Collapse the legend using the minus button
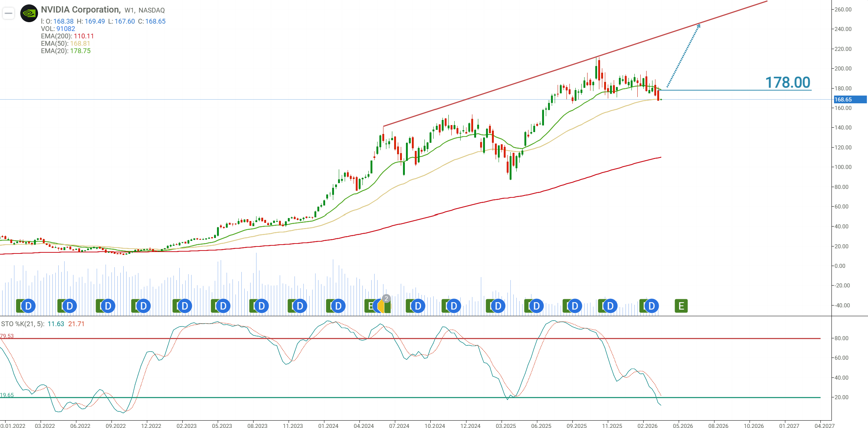 tap(8, 13)
